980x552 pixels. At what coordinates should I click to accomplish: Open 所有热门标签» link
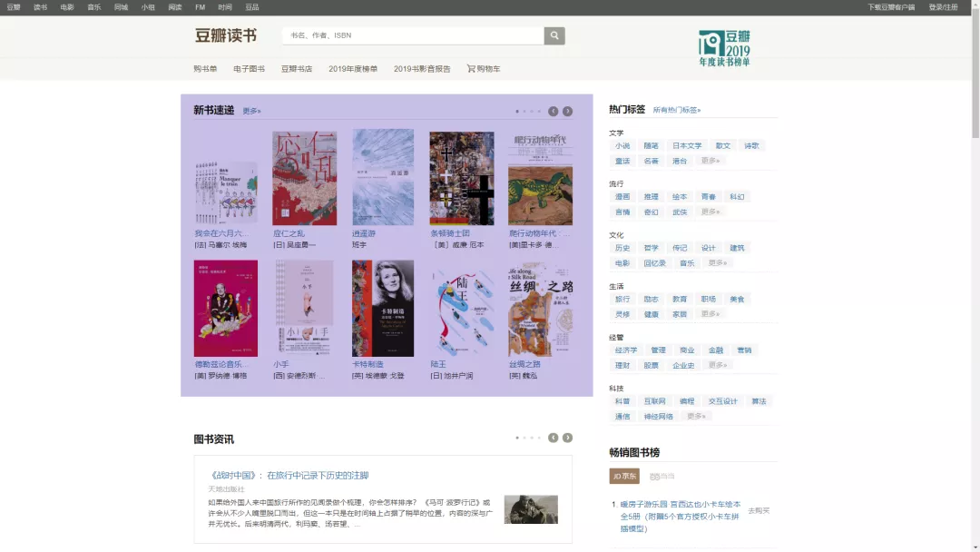pyautogui.click(x=677, y=110)
